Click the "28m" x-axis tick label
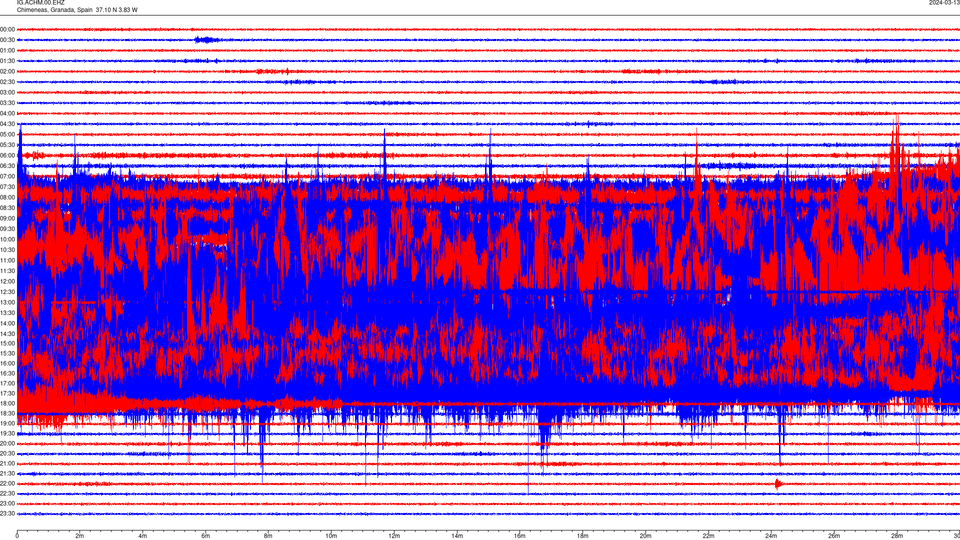Screen dimensions: 960x540 coord(897,536)
